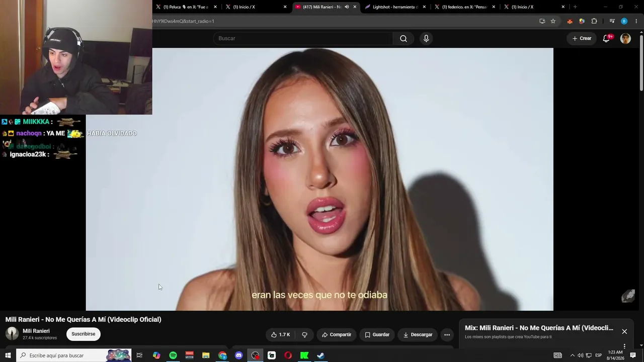This screenshot has width=644, height=362.
Task: Open Mili Ranieri channel name link
Action: point(36,331)
